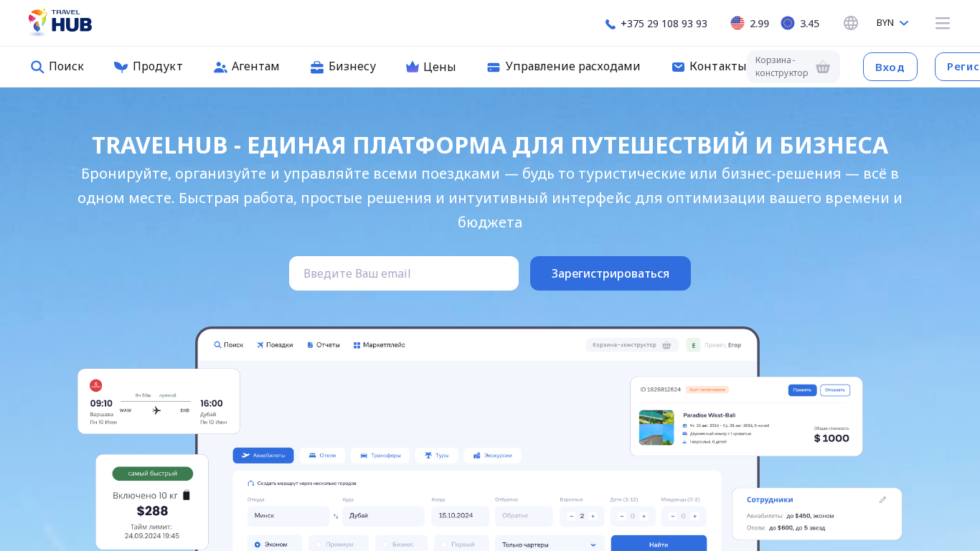Open Маркетплейс in the preview mockup

(380, 345)
